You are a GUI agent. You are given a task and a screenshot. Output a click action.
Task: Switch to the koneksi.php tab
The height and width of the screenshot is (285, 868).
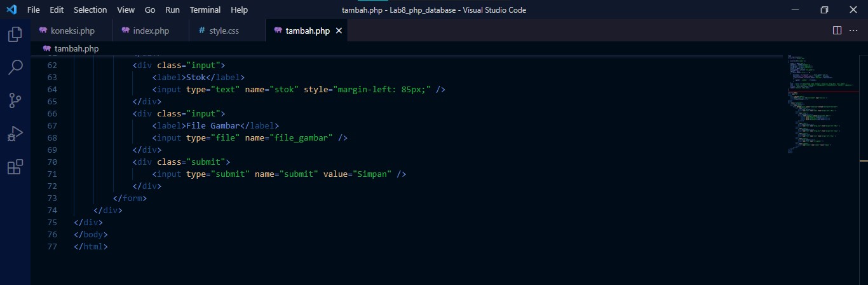[x=72, y=31]
